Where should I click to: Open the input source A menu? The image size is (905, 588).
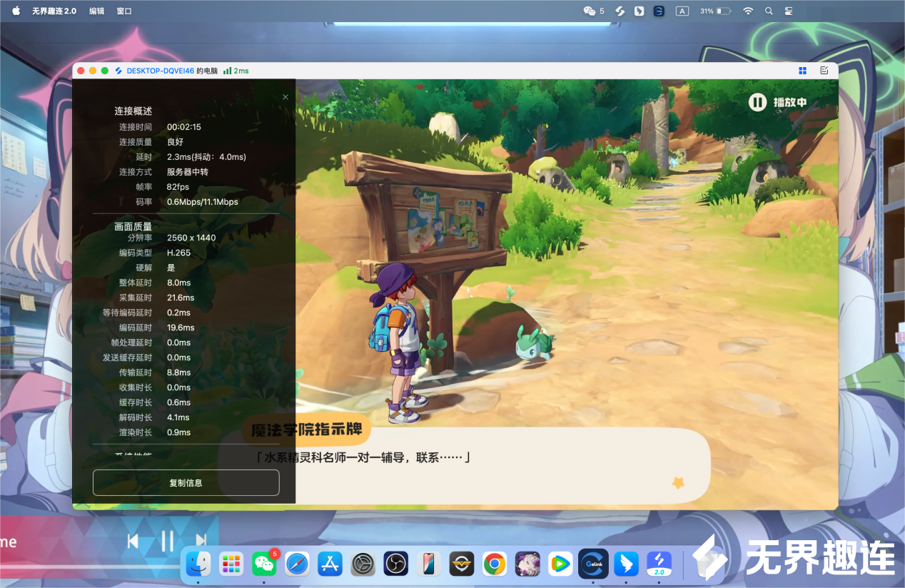click(x=682, y=11)
